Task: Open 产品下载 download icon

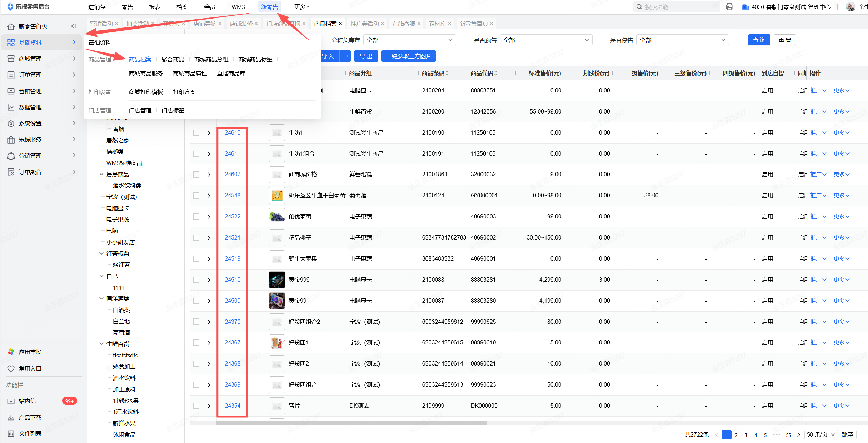Action: [11, 417]
